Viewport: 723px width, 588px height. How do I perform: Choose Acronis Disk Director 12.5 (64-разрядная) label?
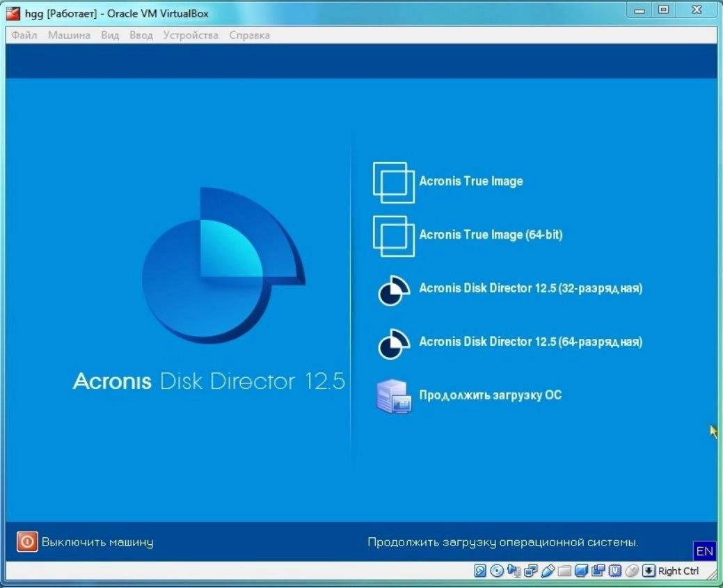(531, 342)
